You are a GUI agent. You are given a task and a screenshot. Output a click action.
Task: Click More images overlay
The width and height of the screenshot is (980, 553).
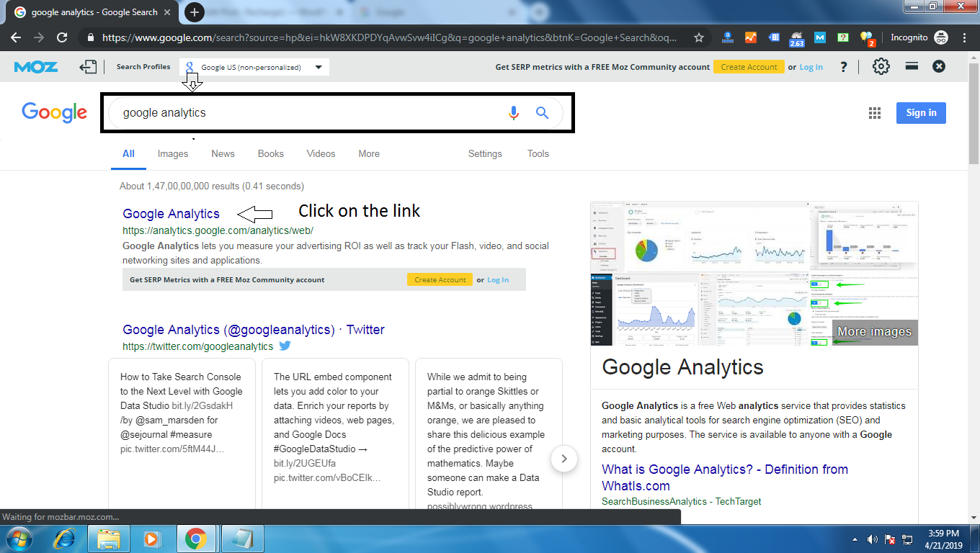(875, 332)
